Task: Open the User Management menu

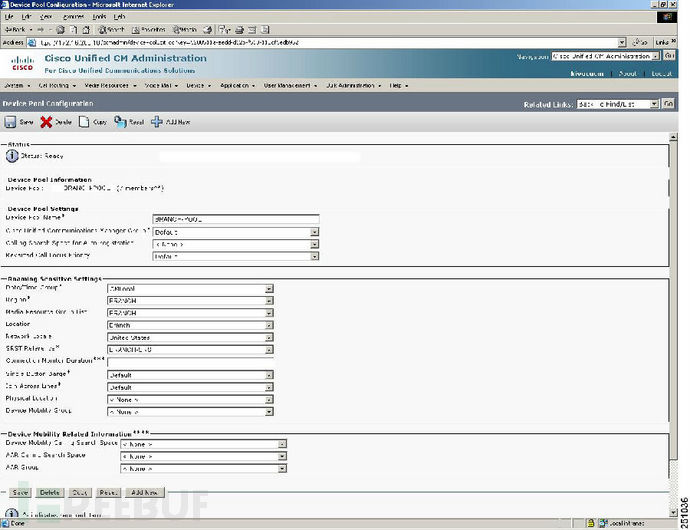Action: [290, 85]
